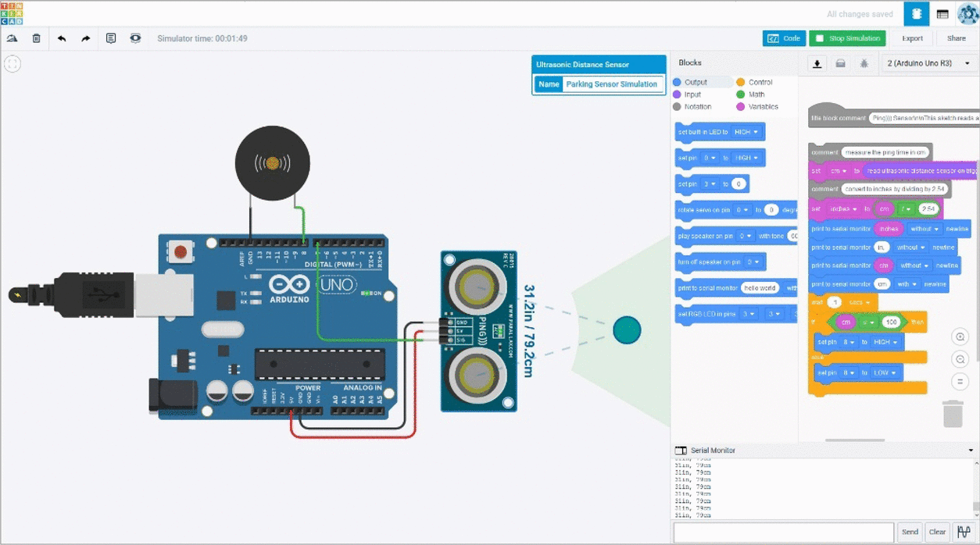Collapse the Serial Monitor panel arrow
This screenshot has height=545, width=980.
click(971, 451)
